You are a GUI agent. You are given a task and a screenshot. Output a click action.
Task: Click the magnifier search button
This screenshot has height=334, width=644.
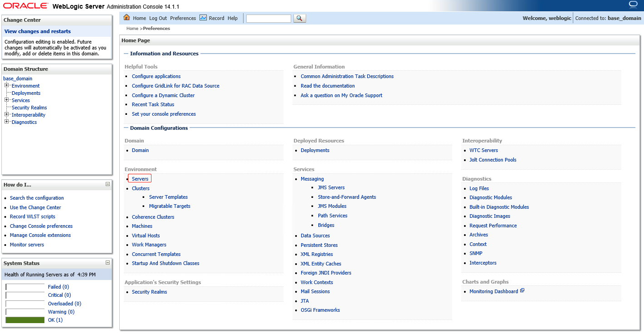click(300, 18)
